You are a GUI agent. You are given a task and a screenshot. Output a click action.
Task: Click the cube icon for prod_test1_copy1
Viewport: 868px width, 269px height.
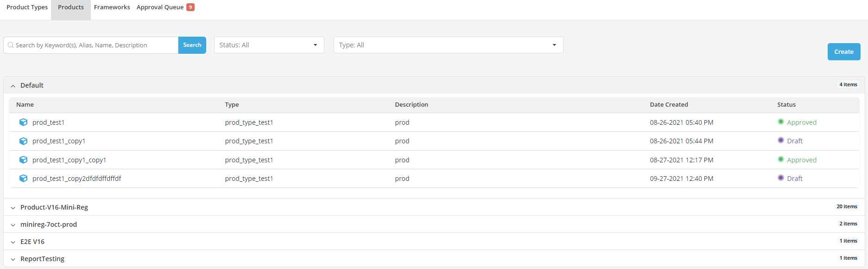[23, 141]
